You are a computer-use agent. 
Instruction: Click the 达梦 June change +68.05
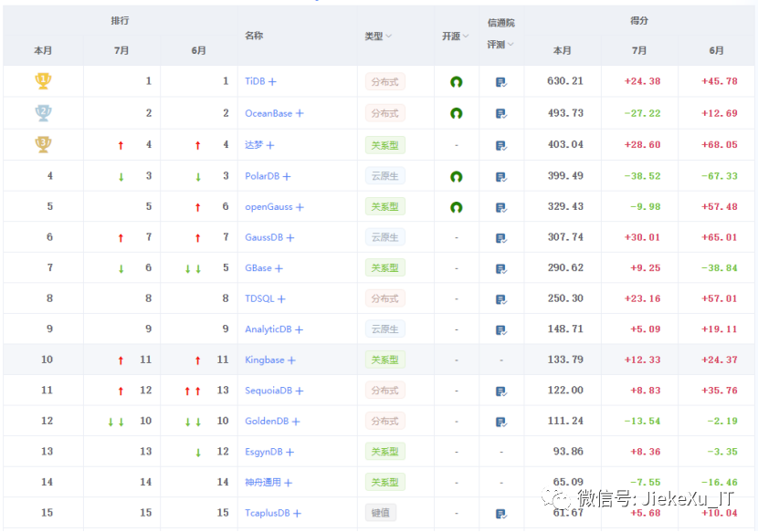(x=720, y=144)
